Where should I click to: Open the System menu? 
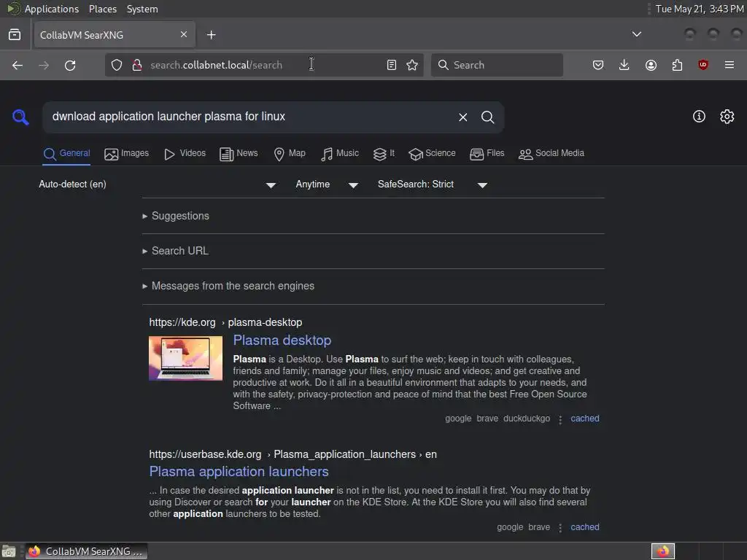click(142, 9)
